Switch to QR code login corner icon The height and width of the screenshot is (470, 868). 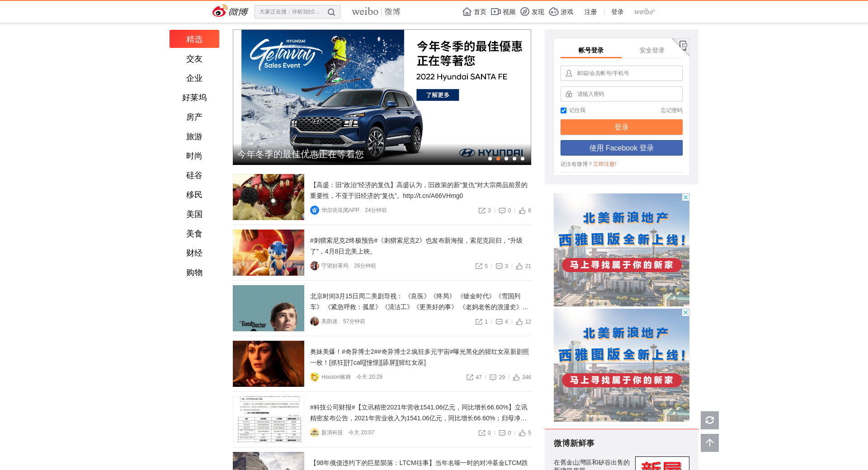pyautogui.click(x=683, y=45)
